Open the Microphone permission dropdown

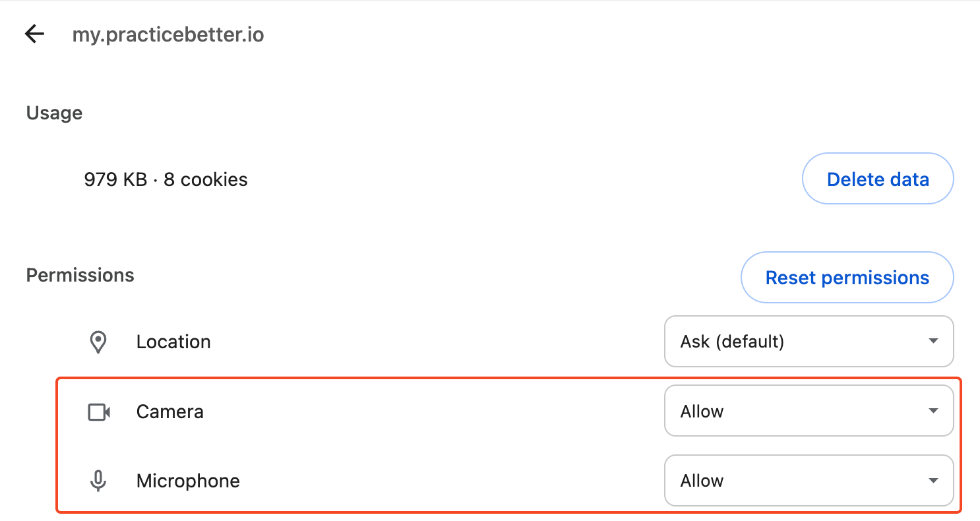point(809,481)
